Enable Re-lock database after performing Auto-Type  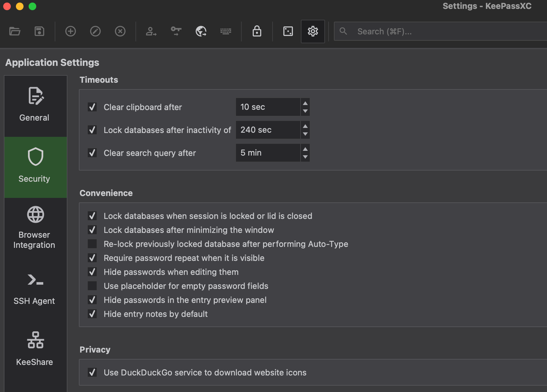pos(92,244)
